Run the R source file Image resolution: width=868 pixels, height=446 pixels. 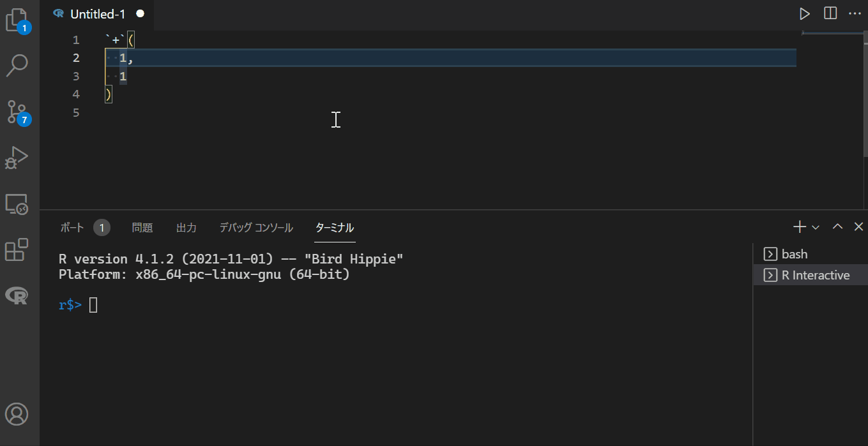click(x=805, y=13)
